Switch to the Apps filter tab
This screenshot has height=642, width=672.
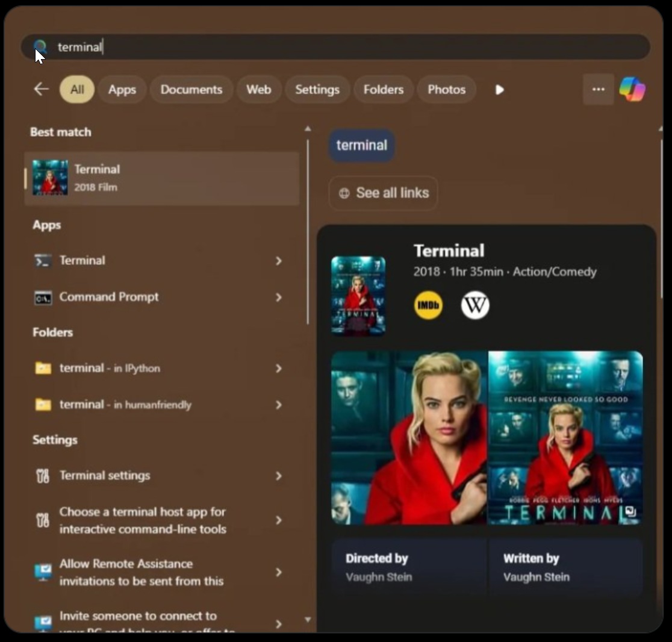pyautogui.click(x=122, y=89)
